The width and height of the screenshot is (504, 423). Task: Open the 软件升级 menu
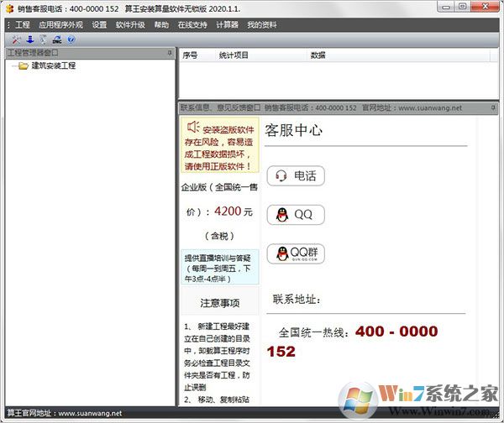[x=130, y=25]
